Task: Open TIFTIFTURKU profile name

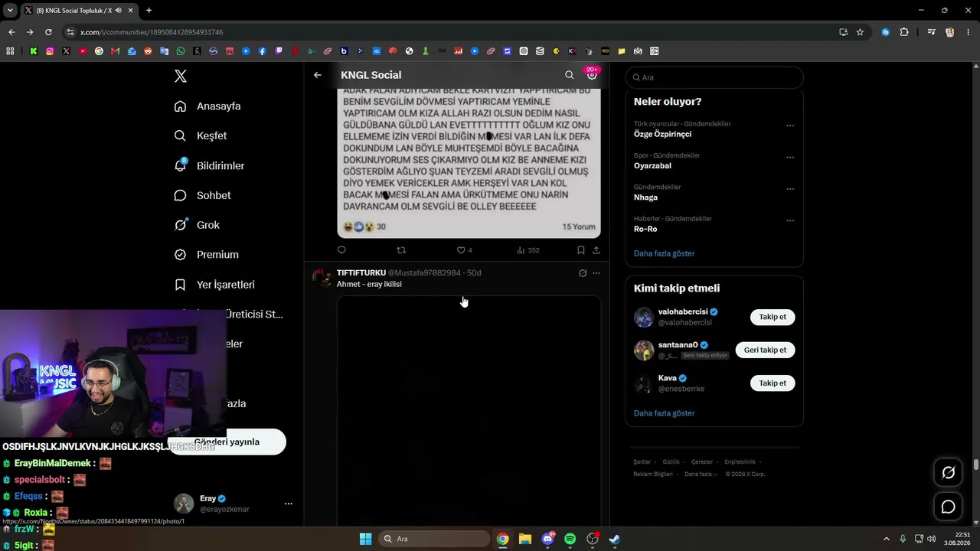Action: [361, 273]
